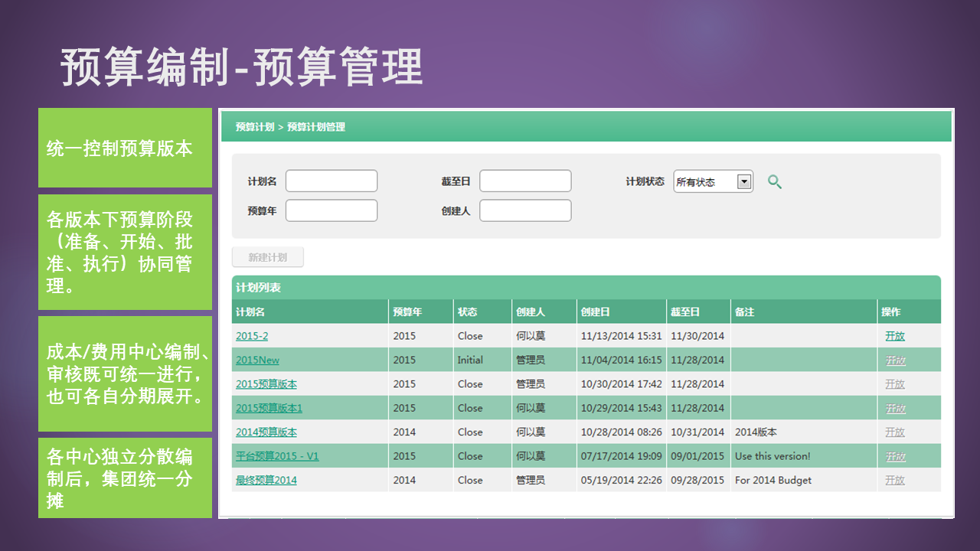Open the 最终预算2014 plan link
The image size is (980, 551).
click(266, 481)
